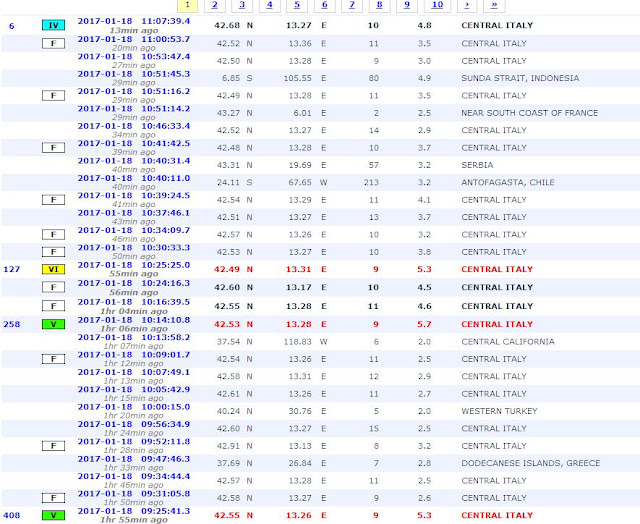This screenshot has height=524, width=640.
Task: Go to results page 2
Action: [x=215, y=5]
